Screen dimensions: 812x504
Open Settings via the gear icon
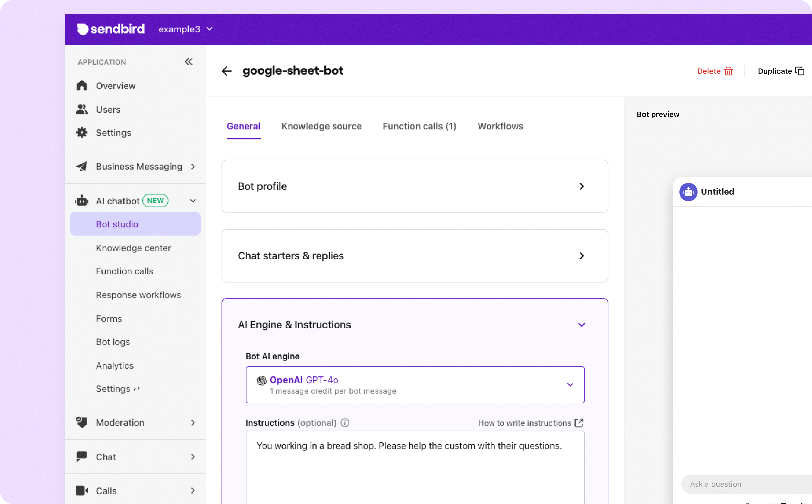click(x=82, y=133)
